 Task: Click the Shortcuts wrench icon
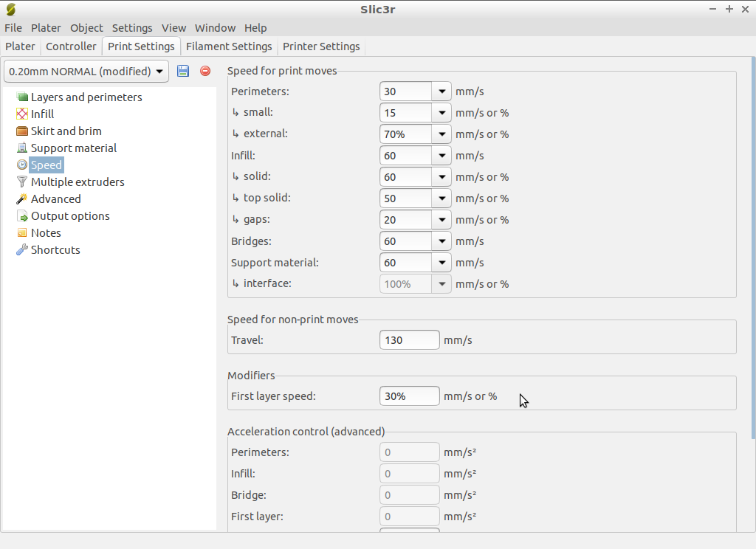(x=22, y=249)
